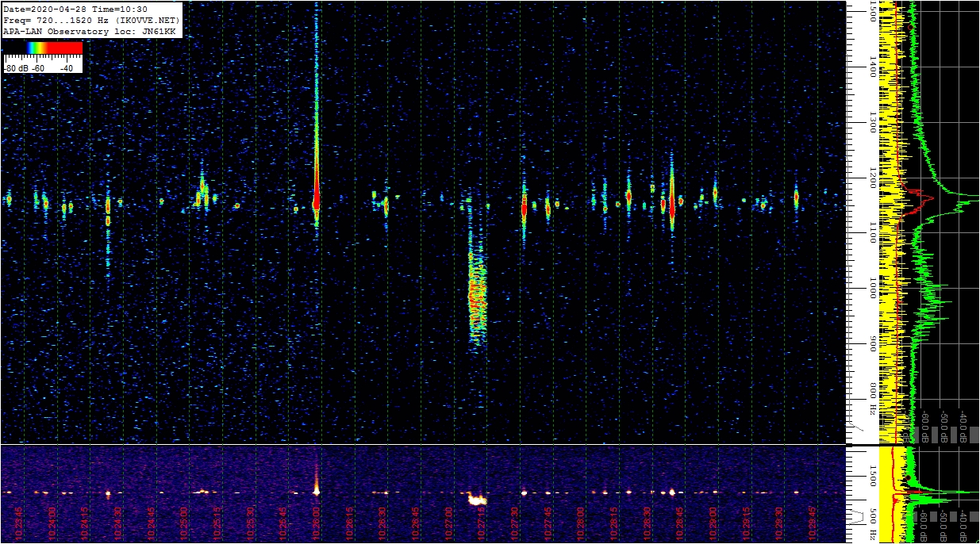The height and width of the screenshot is (544, 980).
Task: Select the 10:27:45 time marker
Action: 548,523
